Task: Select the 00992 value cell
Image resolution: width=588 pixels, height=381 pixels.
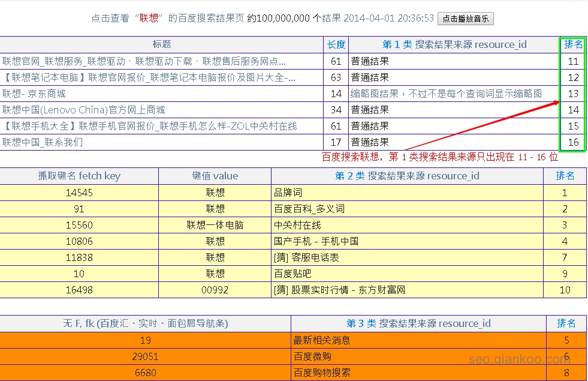Action: pyautogui.click(x=215, y=290)
